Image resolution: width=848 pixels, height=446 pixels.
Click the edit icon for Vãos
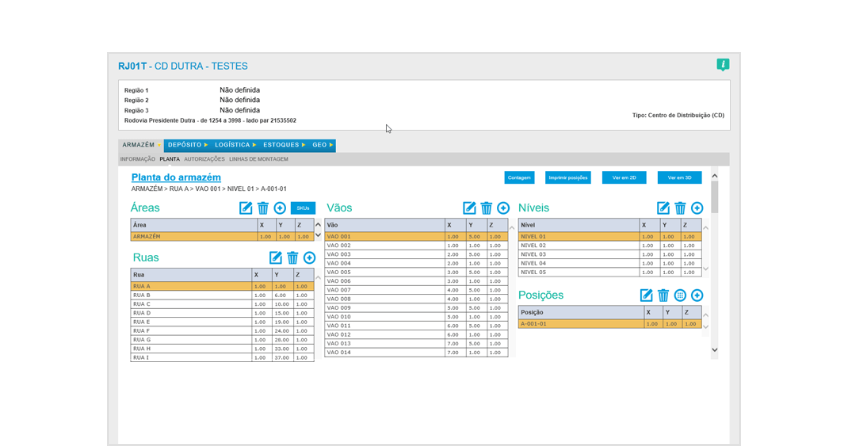point(469,208)
